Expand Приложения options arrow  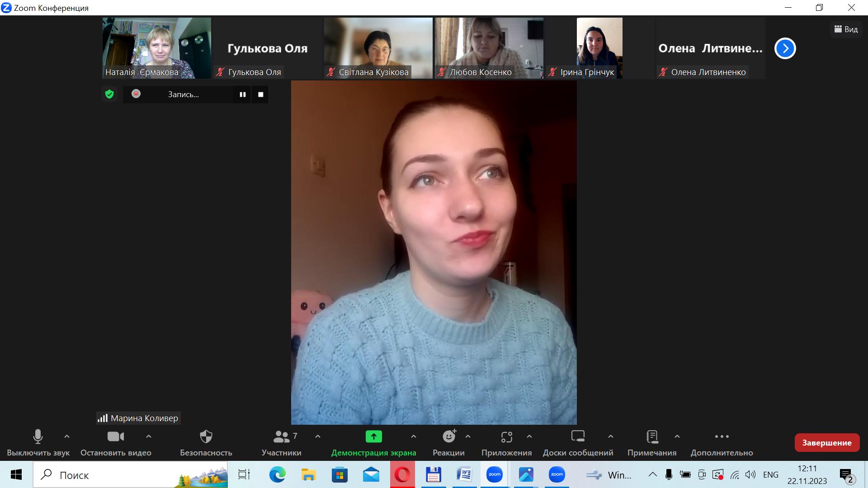[x=529, y=436]
